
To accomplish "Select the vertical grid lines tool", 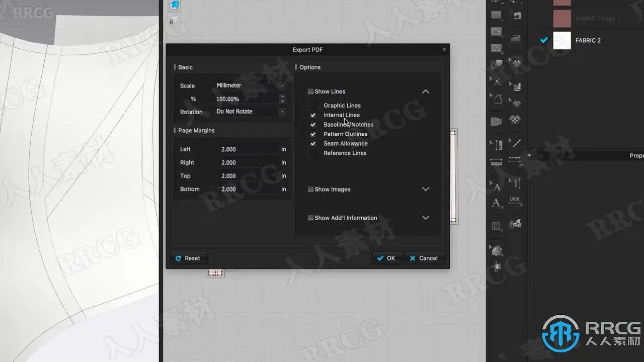I will (497, 226).
